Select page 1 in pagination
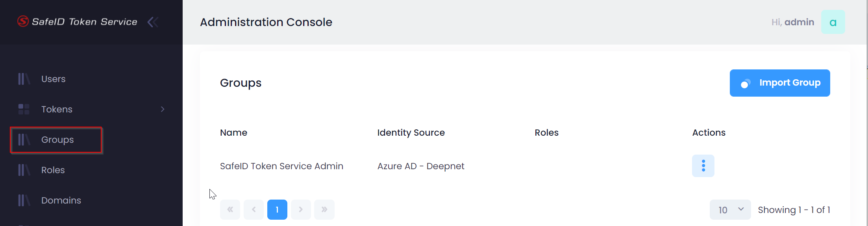The image size is (868, 226). [x=277, y=209]
